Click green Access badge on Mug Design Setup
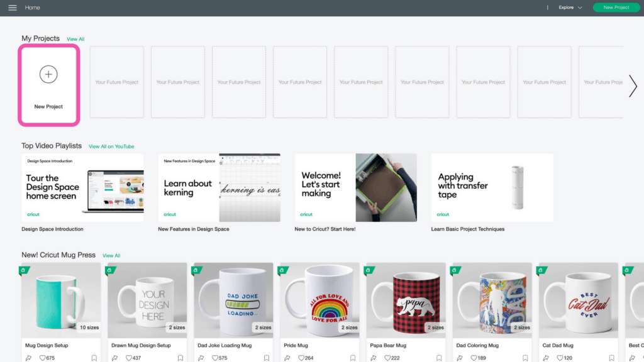 [24, 270]
